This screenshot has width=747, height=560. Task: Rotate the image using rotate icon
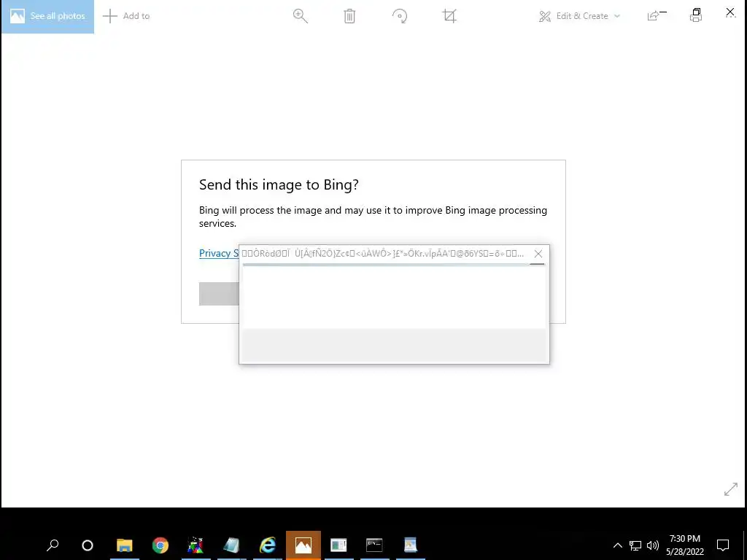click(400, 16)
